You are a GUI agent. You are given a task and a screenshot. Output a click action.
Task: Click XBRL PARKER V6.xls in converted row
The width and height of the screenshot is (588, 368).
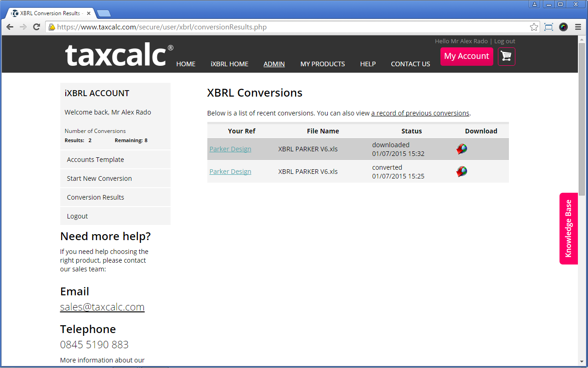click(x=308, y=172)
